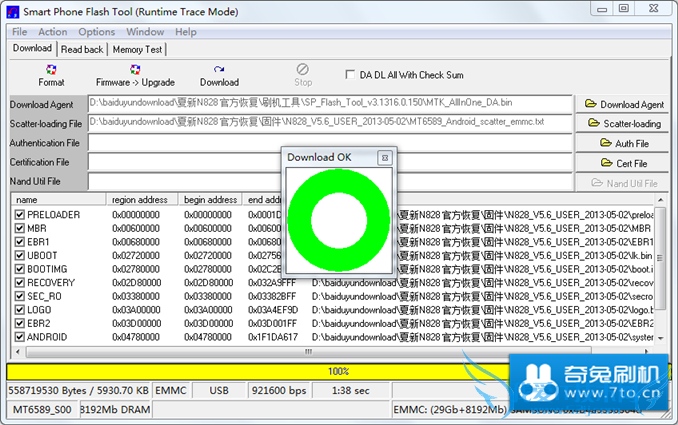The image size is (678, 425).
Task: Uncheck the RECOVERY partition
Action: (19, 283)
